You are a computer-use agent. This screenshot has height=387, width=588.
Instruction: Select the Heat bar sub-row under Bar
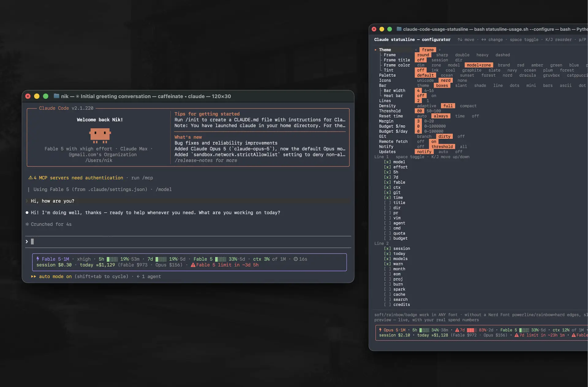[x=393, y=96]
